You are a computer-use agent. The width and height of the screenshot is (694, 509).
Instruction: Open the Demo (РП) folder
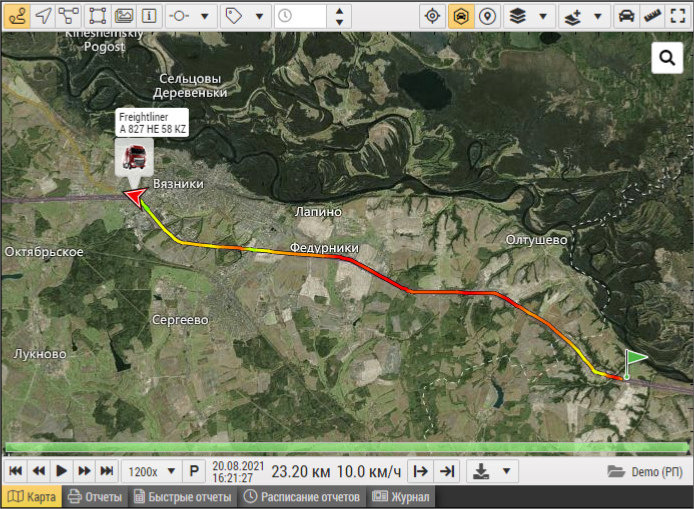click(x=645, y=472)
